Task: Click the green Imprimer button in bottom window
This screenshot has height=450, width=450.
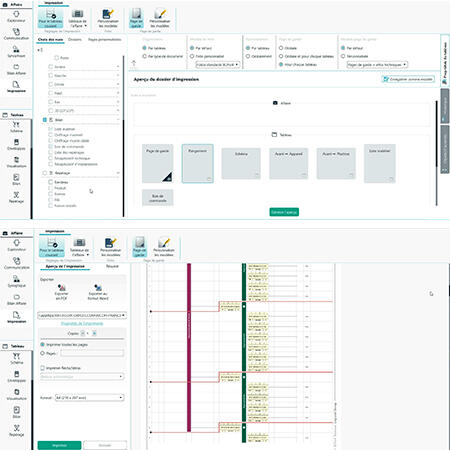Action: [x=59, y=445]
